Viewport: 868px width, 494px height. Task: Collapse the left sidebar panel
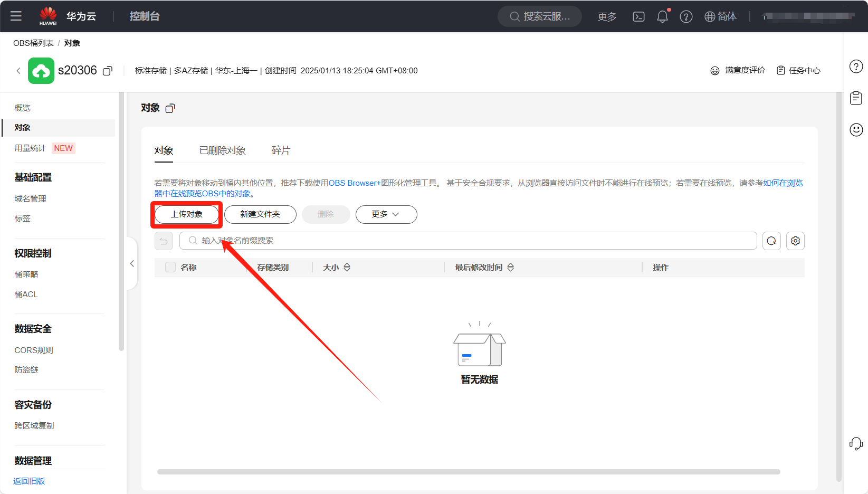coord(132,263)
